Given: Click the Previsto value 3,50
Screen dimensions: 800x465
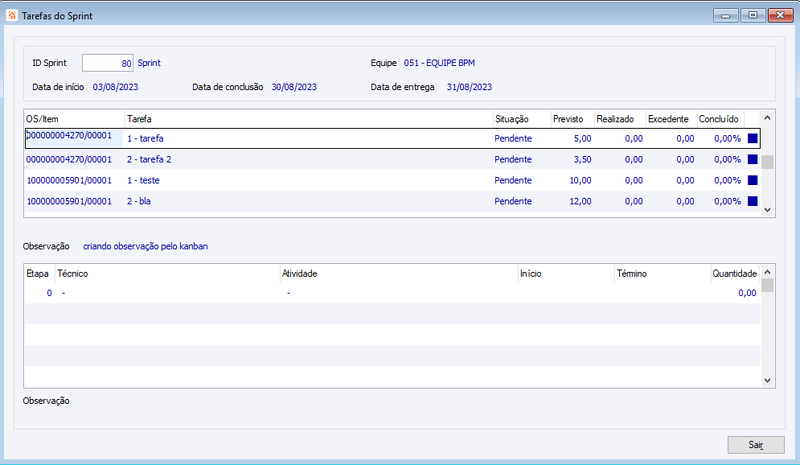Looking at the screenshot, I should coord(582,159).
